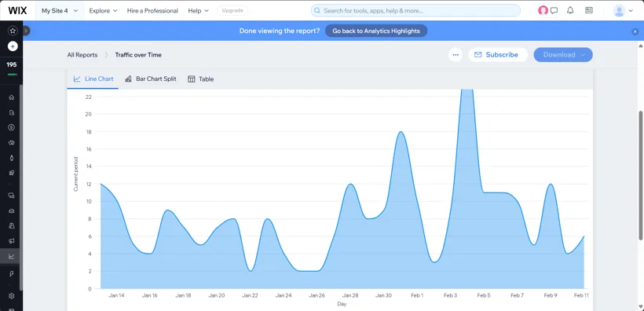Open the three-dot more actions button
The width and height of the screenshot is (644, 311).
point(455,55)
